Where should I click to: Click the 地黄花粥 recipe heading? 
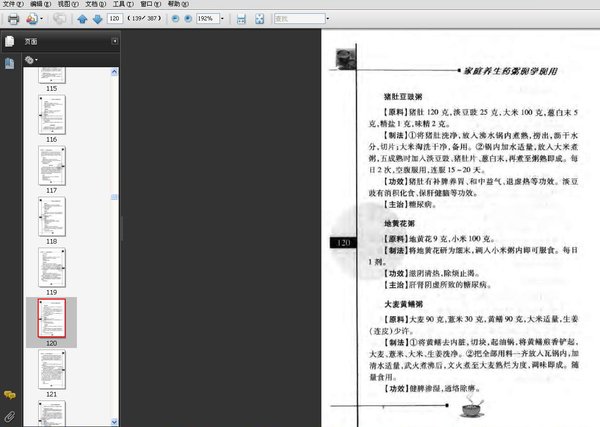pyautogui.click(x=399, y=223)
